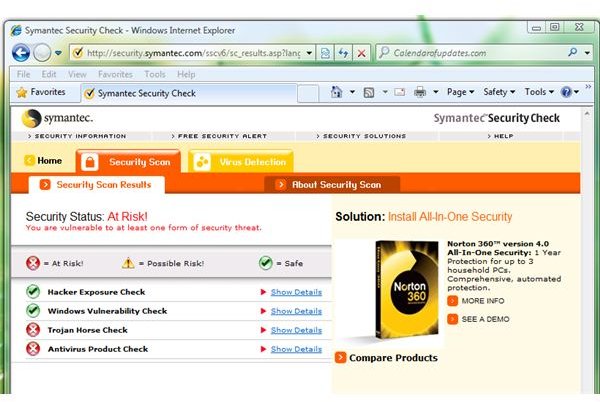Open the File menu
Viewport: 600px width, 402px height.
coord(23,74)
